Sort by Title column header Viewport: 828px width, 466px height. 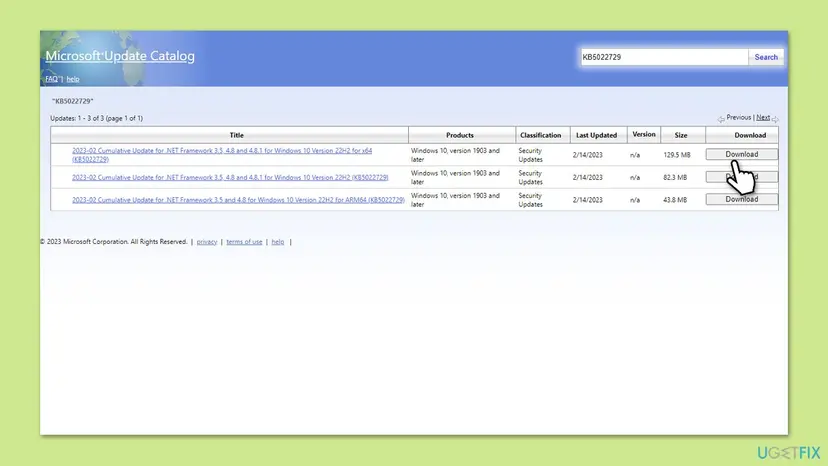(x=237, y=135)
